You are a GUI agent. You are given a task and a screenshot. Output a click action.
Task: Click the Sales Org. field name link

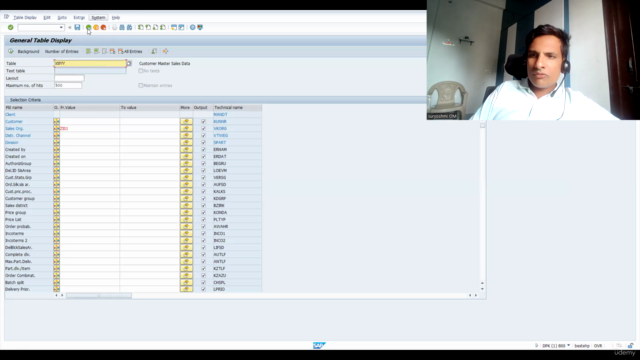14,128
